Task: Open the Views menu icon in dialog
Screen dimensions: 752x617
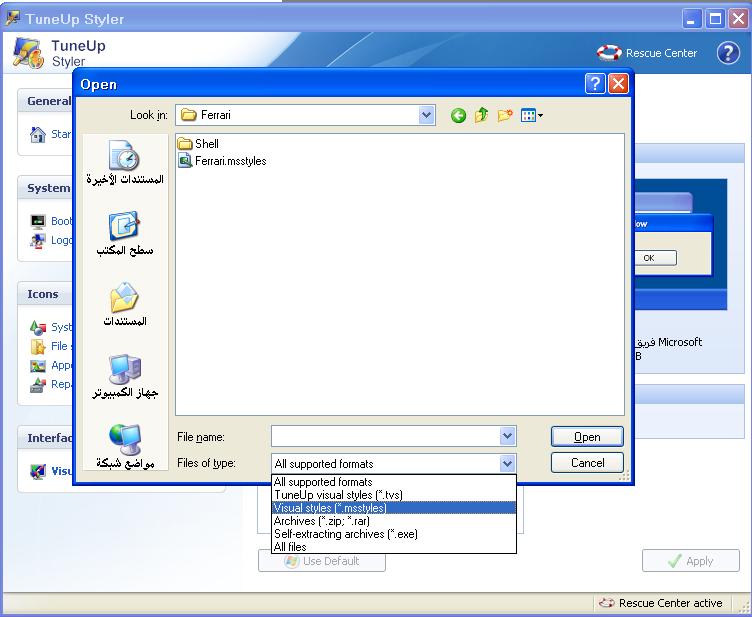Action: tap(531, 115)
